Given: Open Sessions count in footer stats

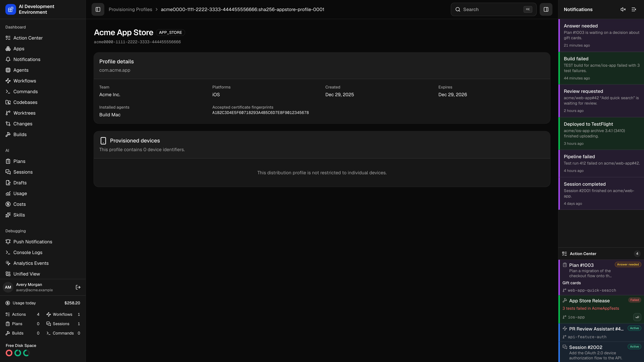Looking at the screenshot, I should (x=63, y=324).
